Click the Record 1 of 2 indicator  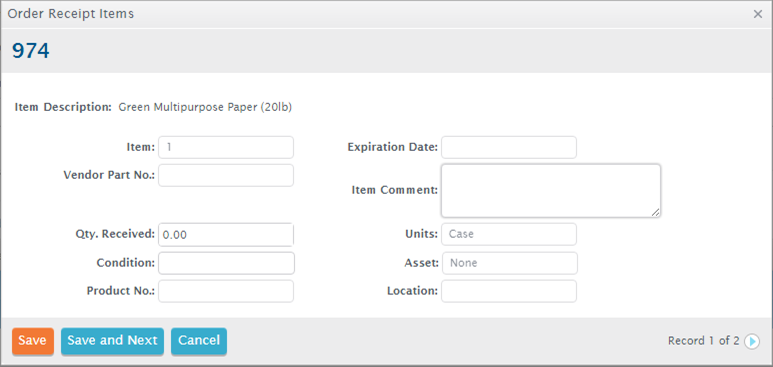click(x=703, y=341)
